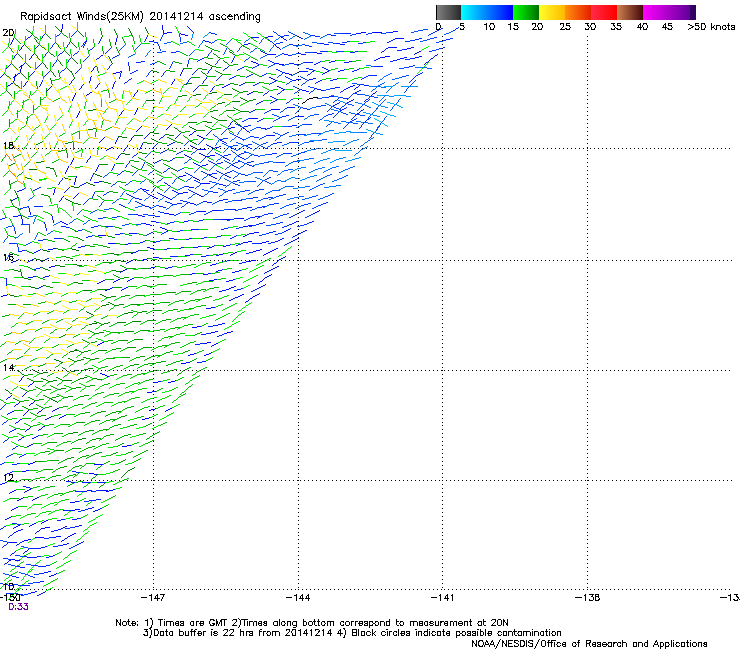Screen dimensions: 740x650
Task: Click the gray 0-5 knots color segment
Action: click(x=448, y=12)
